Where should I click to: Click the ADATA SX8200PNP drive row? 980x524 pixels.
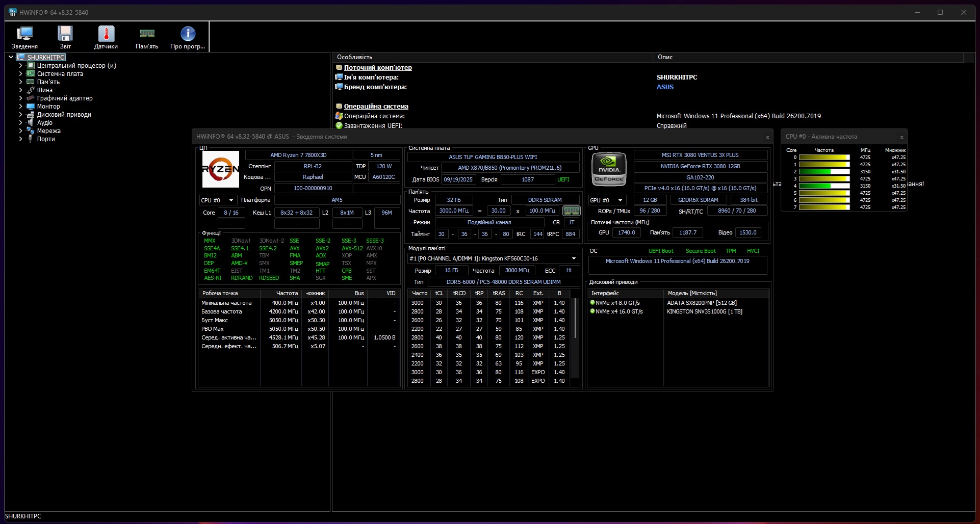click(x=678, y=303)
